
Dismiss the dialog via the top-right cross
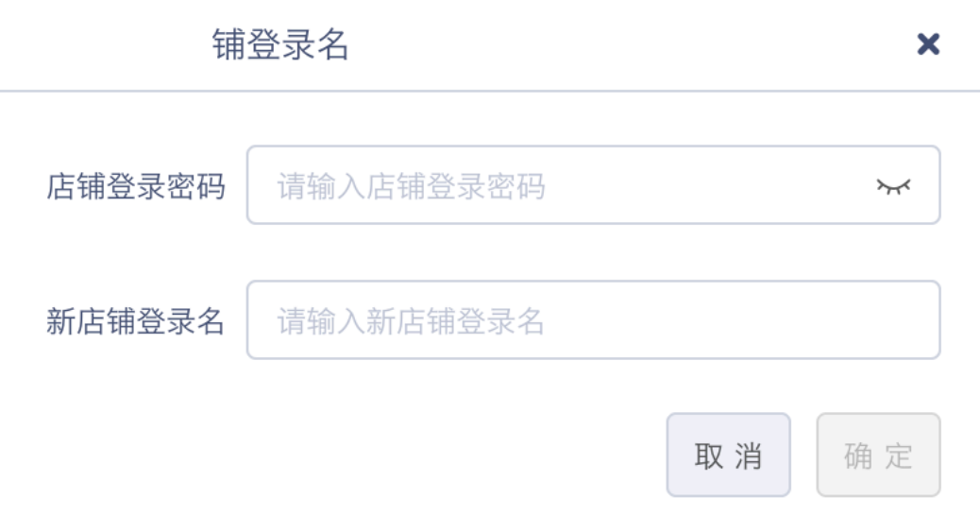[928, 44]
